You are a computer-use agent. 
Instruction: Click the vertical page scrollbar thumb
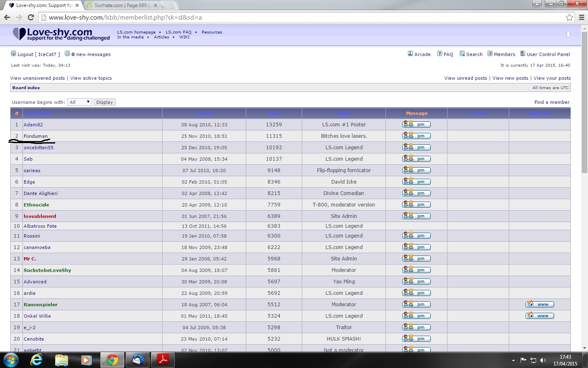584,102
